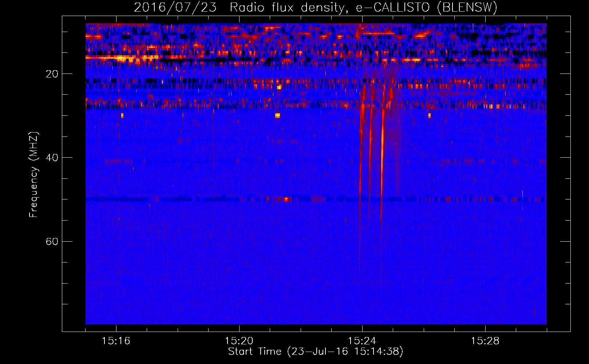Click the '60' frequency tick label
589x364 pixels.
coord(52,242)
